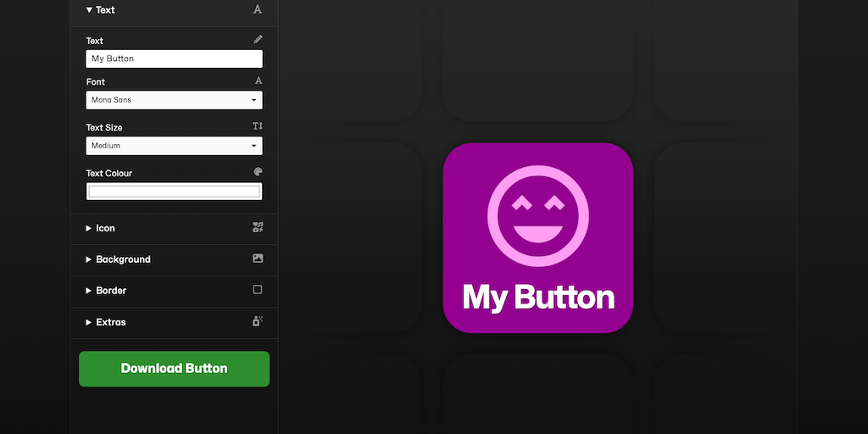The height and width of the screenshot is (434, 868).
Task: Collapse the Text section
Action: tap(100, 10)
